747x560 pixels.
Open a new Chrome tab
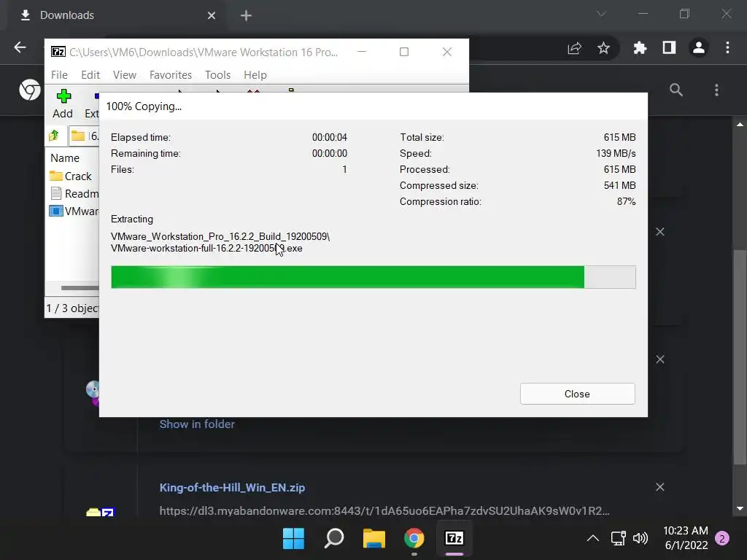pyautogui.click(x=246, y=16)
